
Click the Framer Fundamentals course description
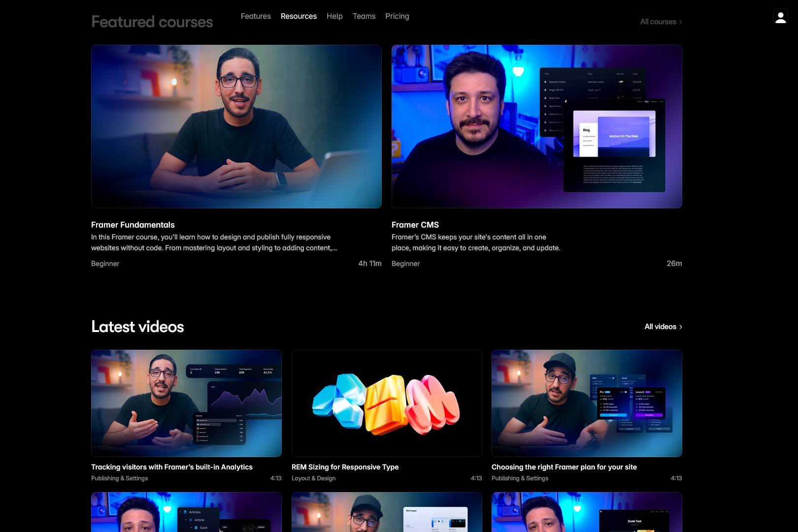[214, 242]
